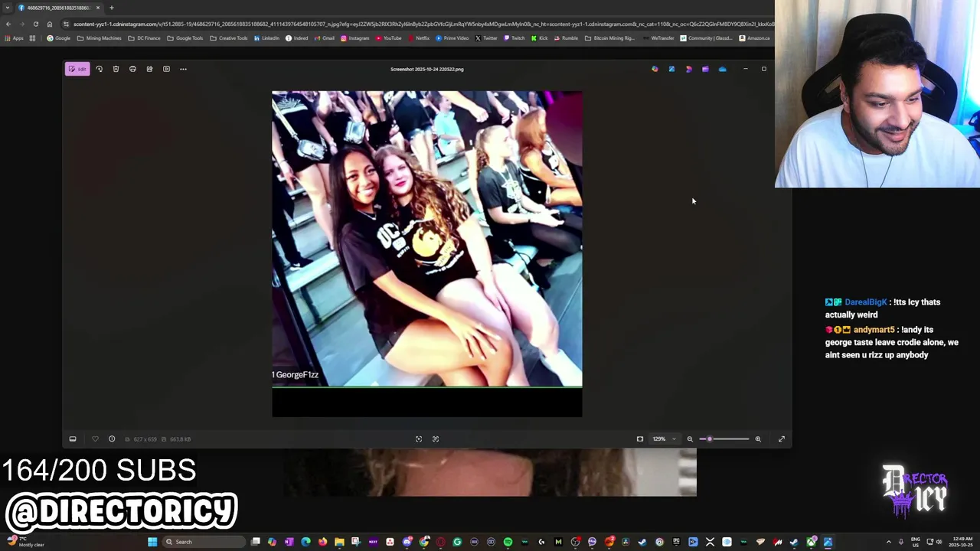Image resolution: width=980 pixels, height=551 pixels.
Task: Open the Copilot-style colorful icon in Photos title bar
Action: (655, 69)
